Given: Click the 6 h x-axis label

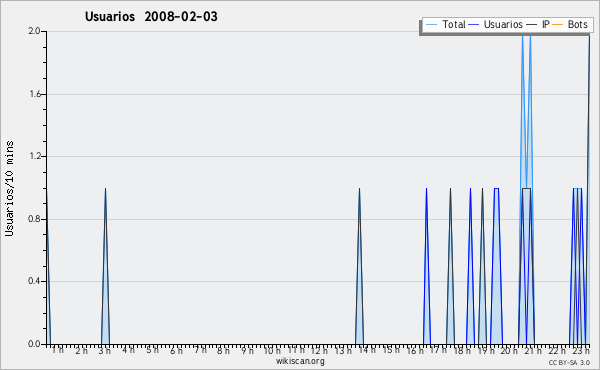Looking at the screenshot, I should (176, 350).
